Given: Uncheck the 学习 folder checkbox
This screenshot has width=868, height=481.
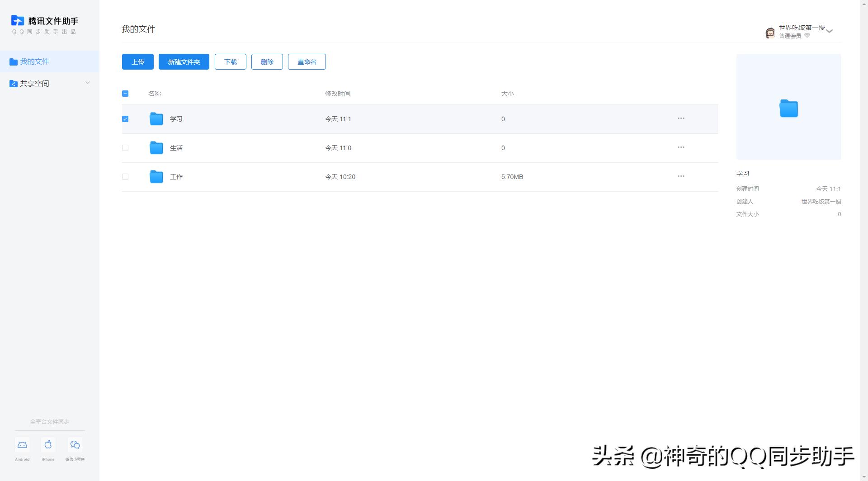Looking at the screenshot, I should (x=125, y=119).
